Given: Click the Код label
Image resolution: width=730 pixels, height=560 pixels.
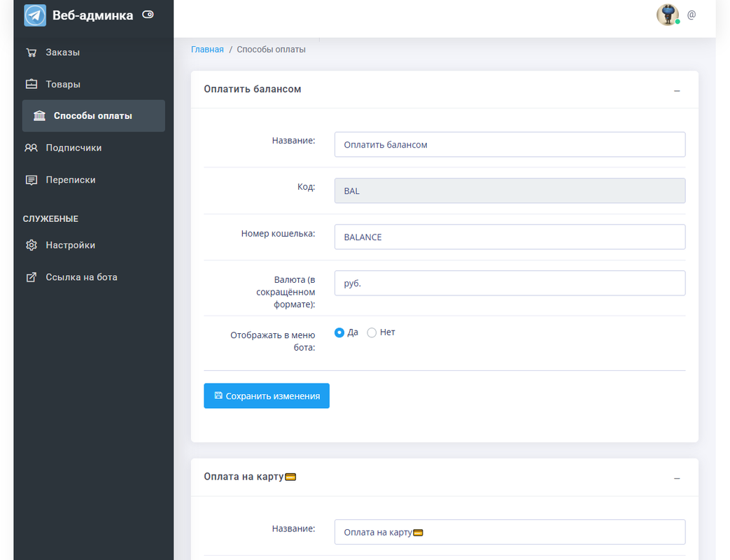Looking at the screenshot, I should coord(307,187).
